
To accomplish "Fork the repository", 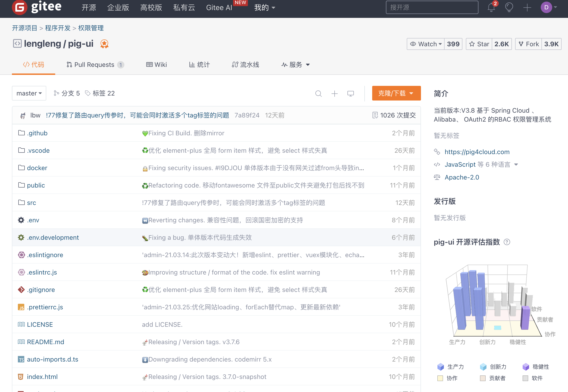I will [x=528, y=44].
